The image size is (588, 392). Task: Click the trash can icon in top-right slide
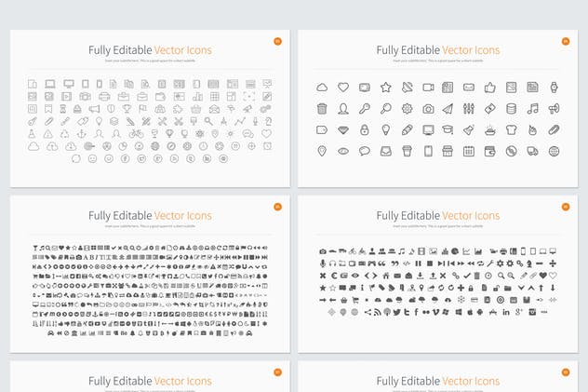pos(322,108)
